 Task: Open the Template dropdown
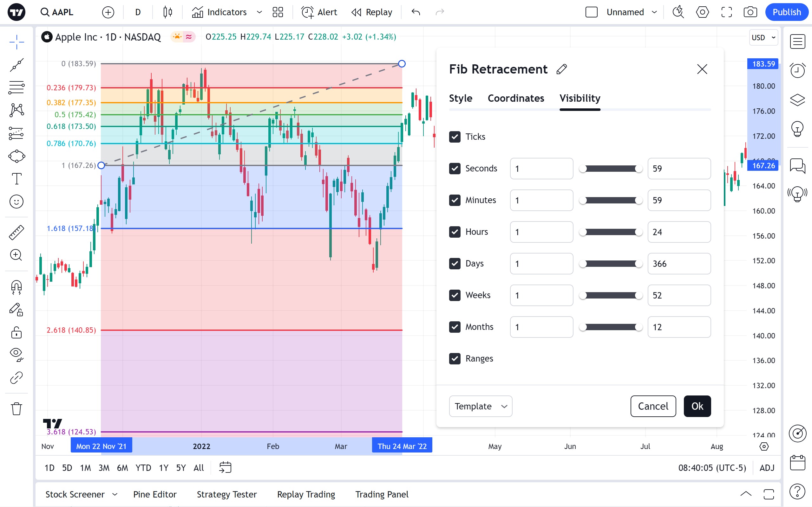coord(480,406)
